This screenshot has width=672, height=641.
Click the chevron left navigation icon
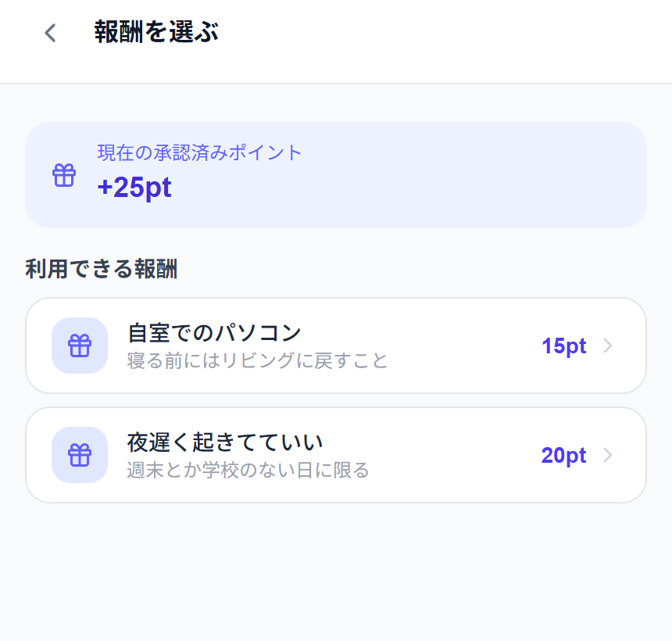click(x=48, y=33)
